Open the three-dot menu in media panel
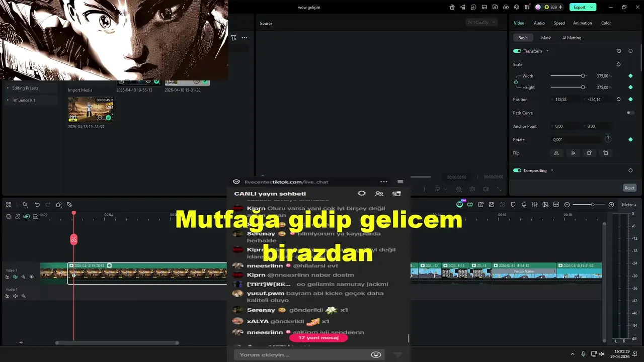The image size is (644, 362). (244, 38)
